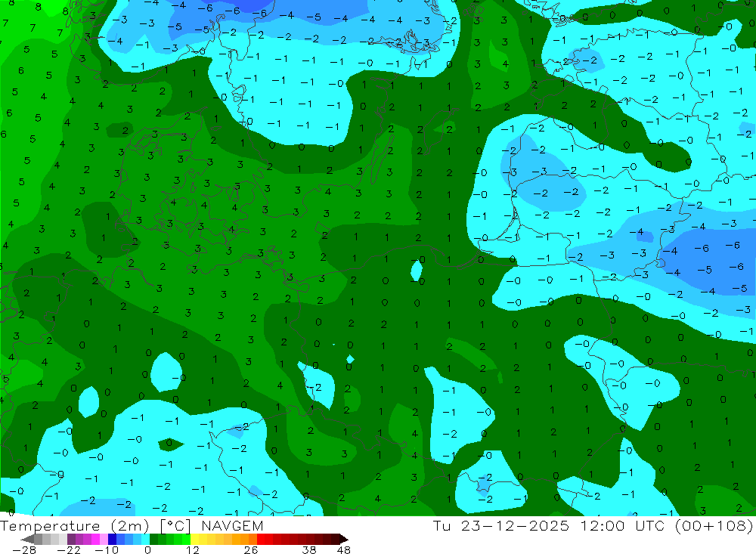756x554 pixels.
Task: Click the "38" legend label
Action: (309, 550)
